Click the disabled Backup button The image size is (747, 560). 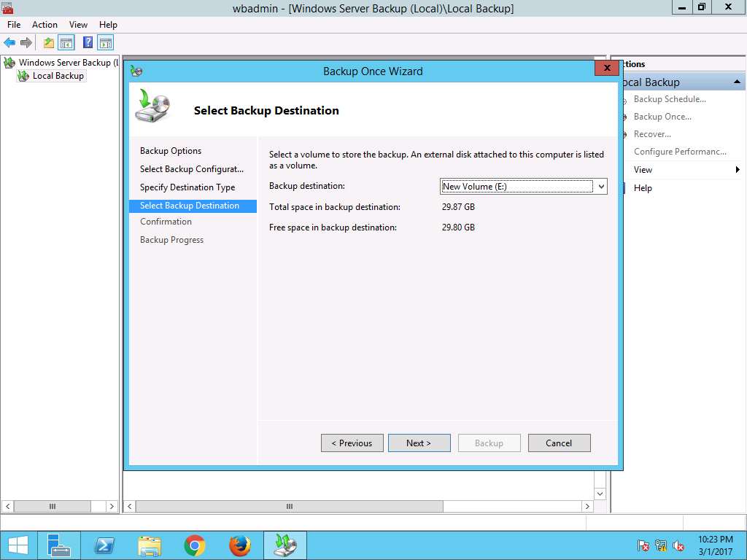(x=489, y=443)
